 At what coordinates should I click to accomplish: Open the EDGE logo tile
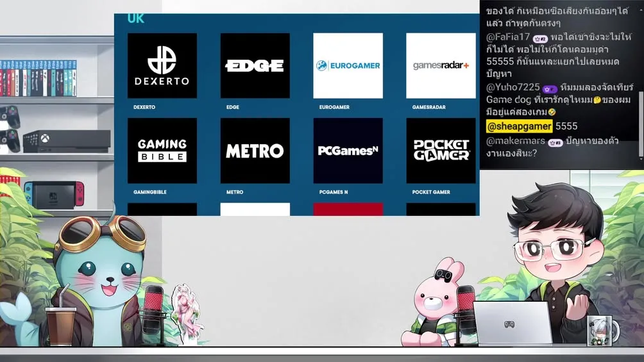(255, 65)
